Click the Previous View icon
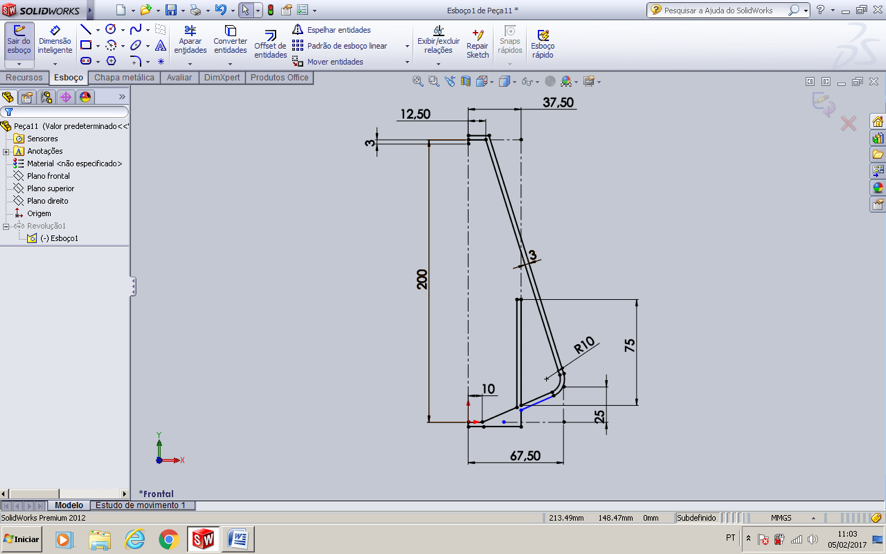 point(450,81)
